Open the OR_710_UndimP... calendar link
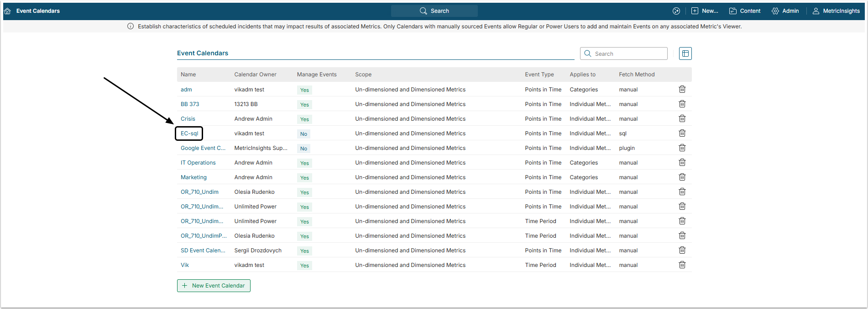 point(204,236)
